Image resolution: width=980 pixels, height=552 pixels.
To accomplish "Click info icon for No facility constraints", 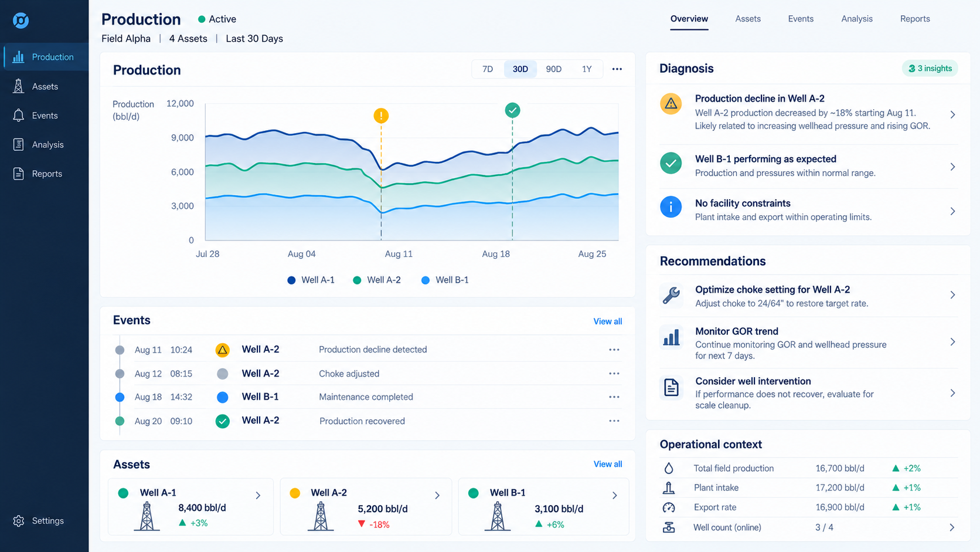I will click(x=671, y=207).
